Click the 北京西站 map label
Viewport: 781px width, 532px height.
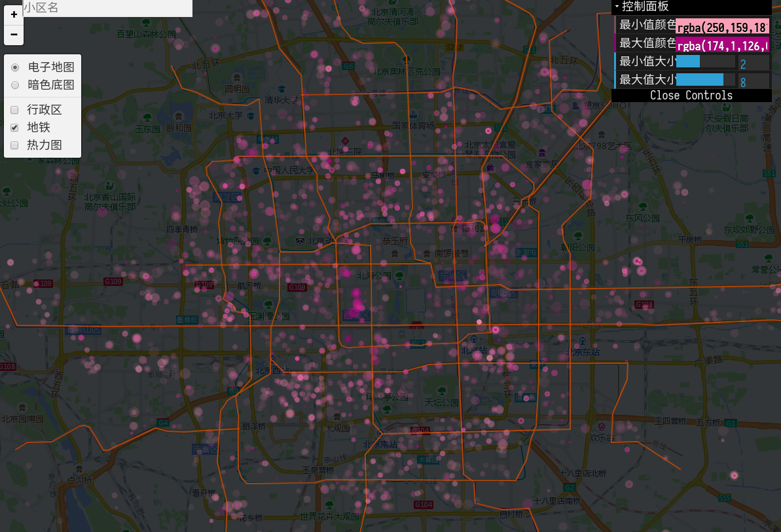(x=272, y=371)
